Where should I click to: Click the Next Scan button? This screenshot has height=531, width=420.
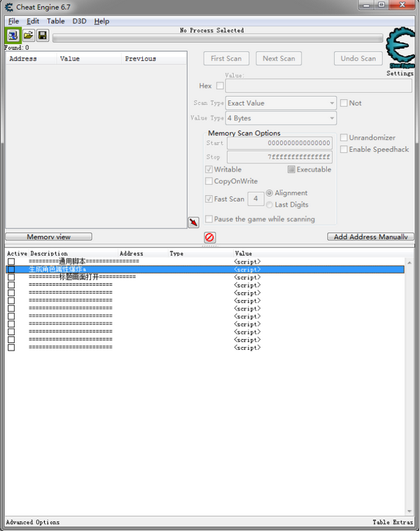[279, 59]
